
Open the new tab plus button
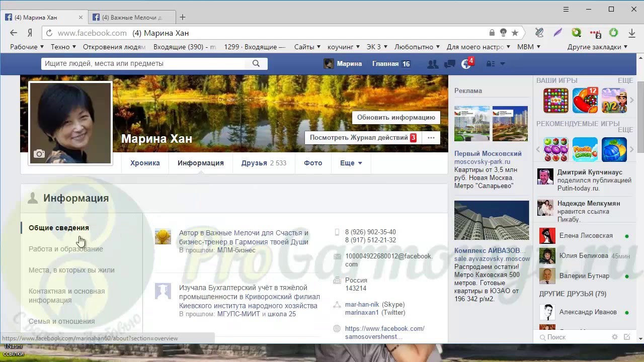tap(183, 17)
